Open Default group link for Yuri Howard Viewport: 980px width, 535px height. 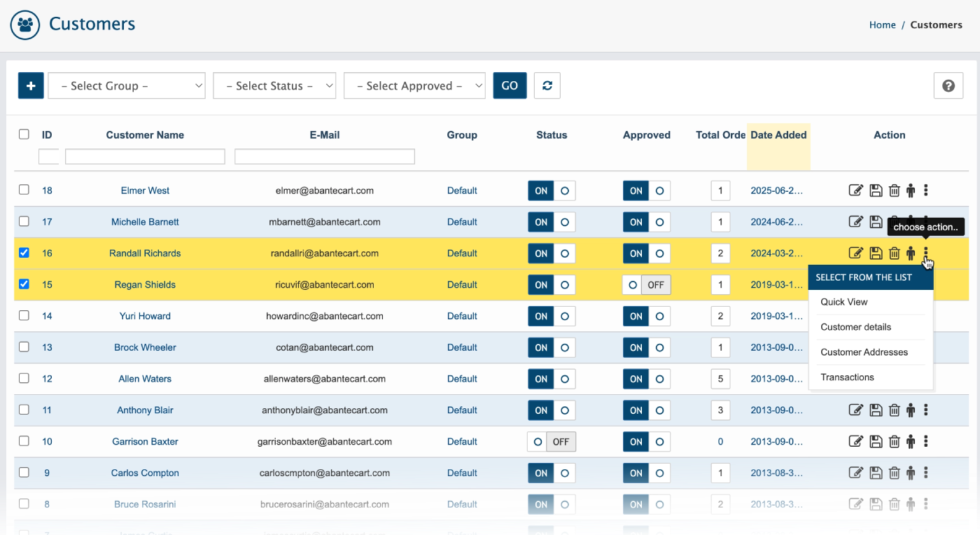(462, 316)
